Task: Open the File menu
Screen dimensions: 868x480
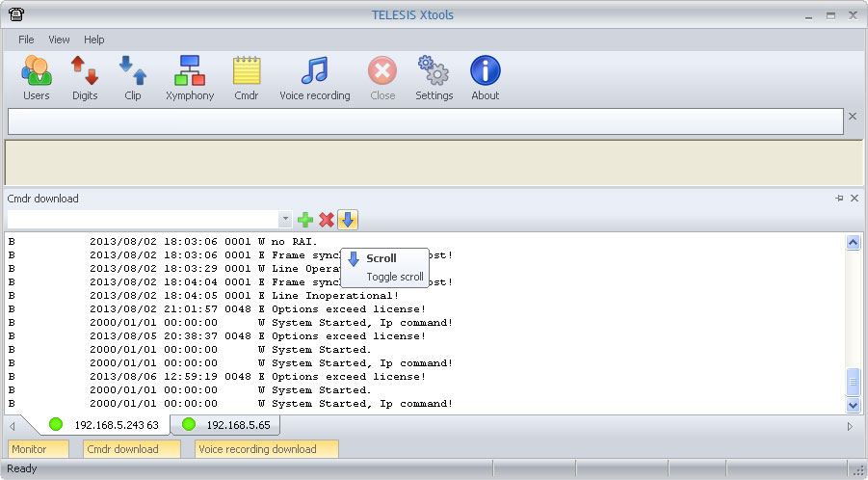Action: point(26,40)
